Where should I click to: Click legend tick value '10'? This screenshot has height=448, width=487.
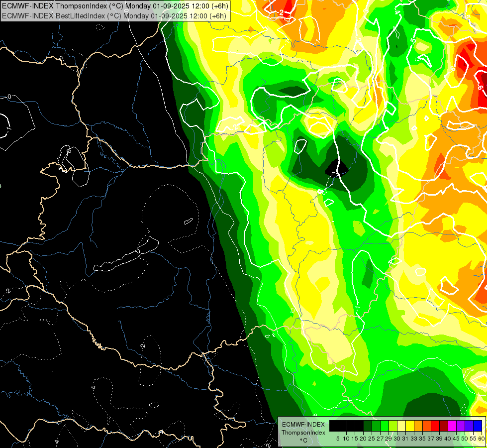pyautogui.click(x=346, y=439)
